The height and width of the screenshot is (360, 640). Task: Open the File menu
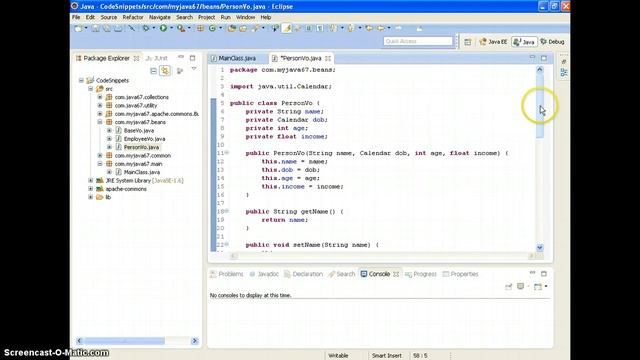pos(76,17)
